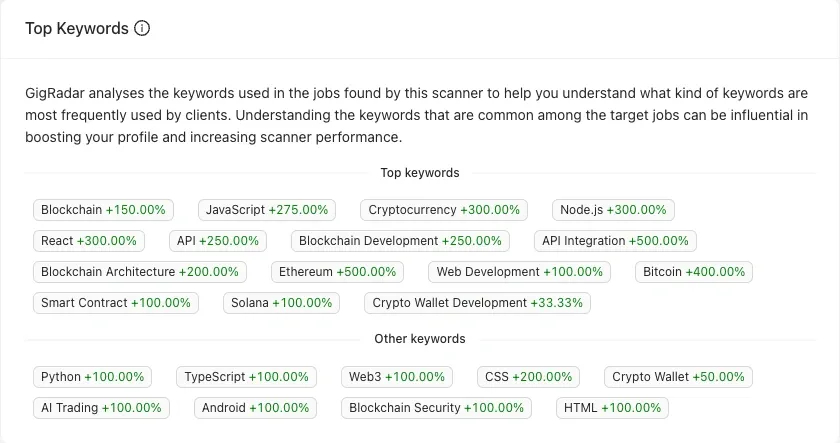The height and width of the screenshot is (443, 840).
Task: Select the React +300.00% keyword tag
Action: tap(89, 241)
